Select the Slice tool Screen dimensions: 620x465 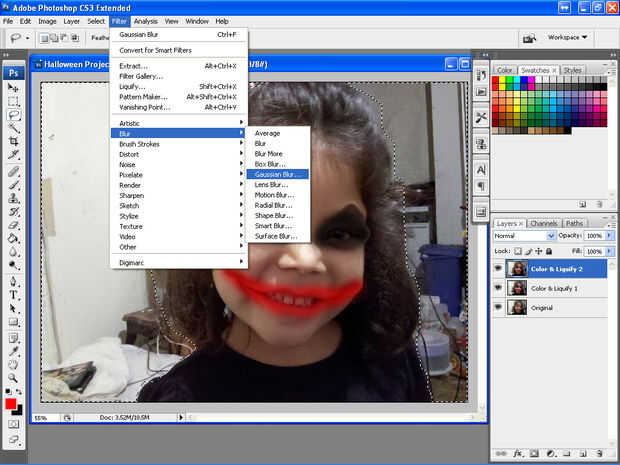click(x=13, y=154)
